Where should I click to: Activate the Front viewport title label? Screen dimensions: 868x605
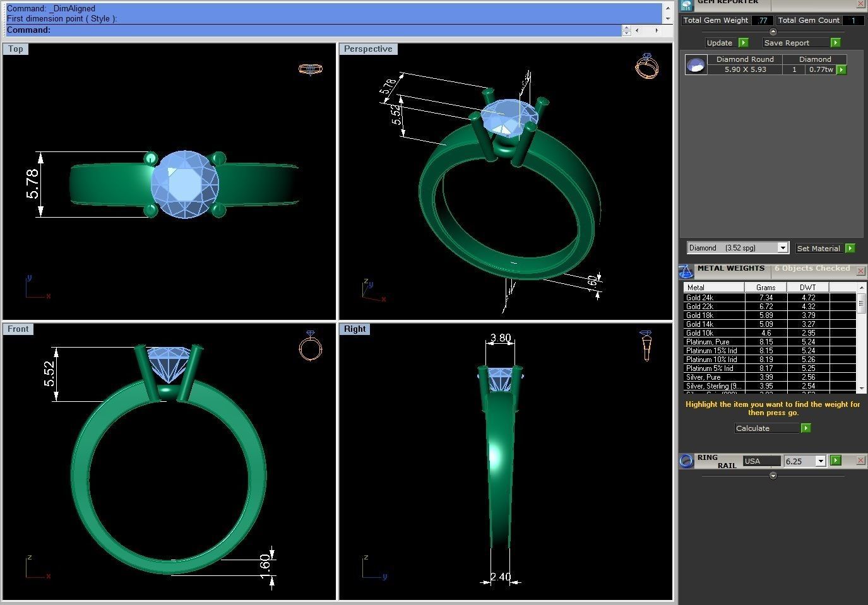[x=18, y=329]
